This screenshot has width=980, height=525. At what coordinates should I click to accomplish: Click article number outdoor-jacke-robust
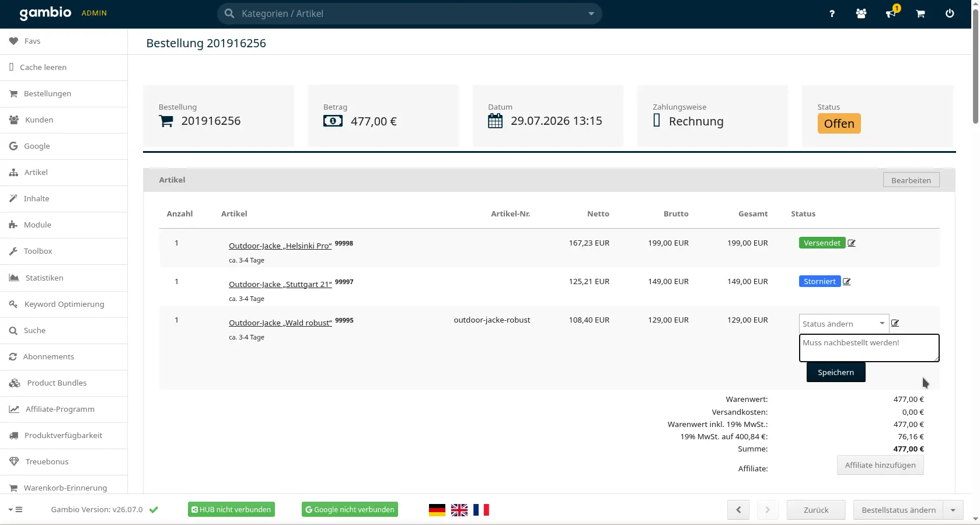(492, 320)
